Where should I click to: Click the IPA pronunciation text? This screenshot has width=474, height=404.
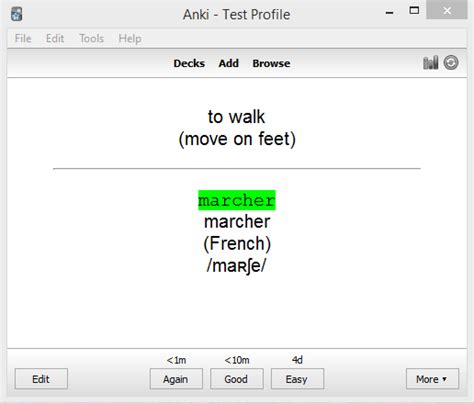(x=236, y=266)
